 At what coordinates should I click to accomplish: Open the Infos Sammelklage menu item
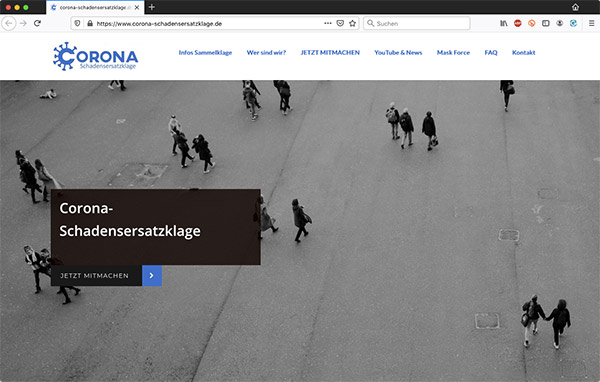tap(205, 53)
